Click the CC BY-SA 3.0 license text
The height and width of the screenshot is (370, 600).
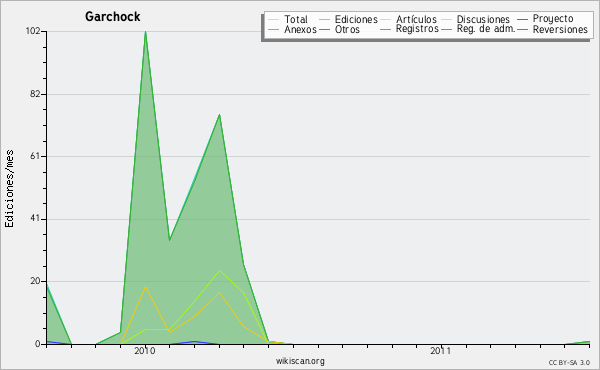569,363
